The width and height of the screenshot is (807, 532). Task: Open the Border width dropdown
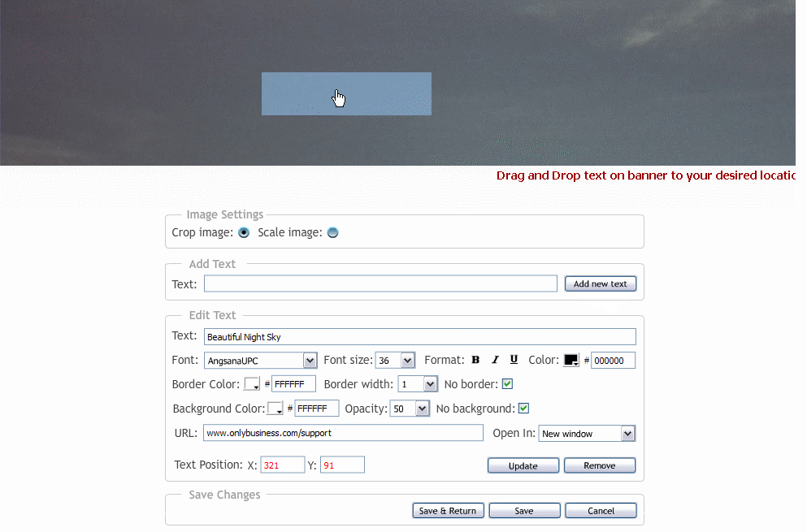[x=418, y=384]
